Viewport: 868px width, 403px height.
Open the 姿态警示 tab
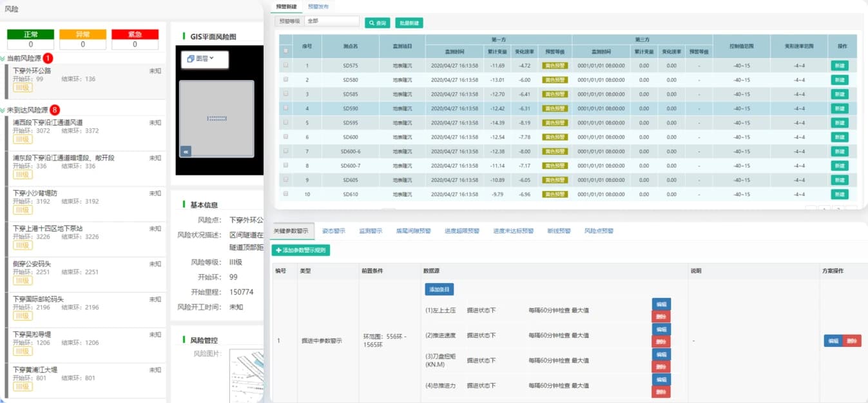click(334, 231)
